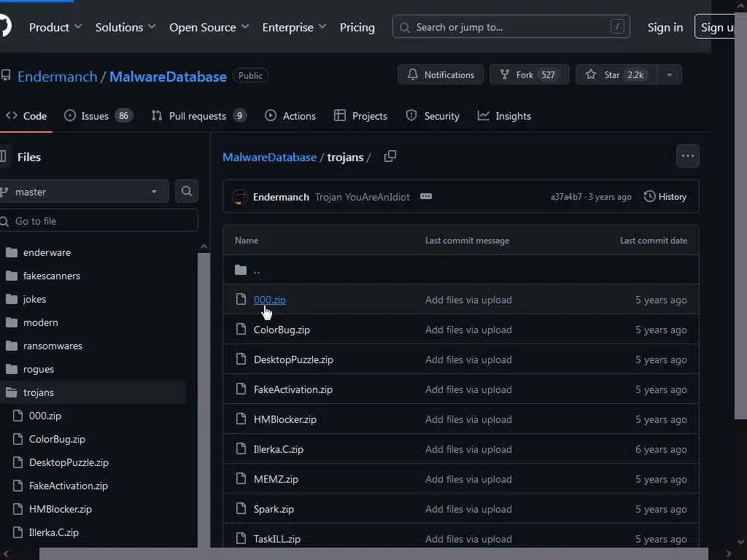Image resolution: width=747 pixels, height=560 pixels.
Task: Open the Pull requests tab
Action: click(x=198, y=116)
